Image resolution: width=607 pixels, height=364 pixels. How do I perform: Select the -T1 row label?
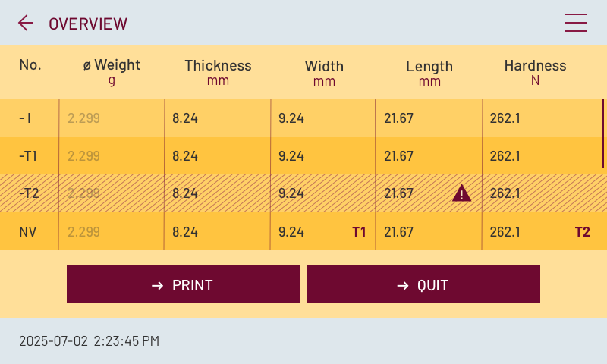[x=28, y=156]
